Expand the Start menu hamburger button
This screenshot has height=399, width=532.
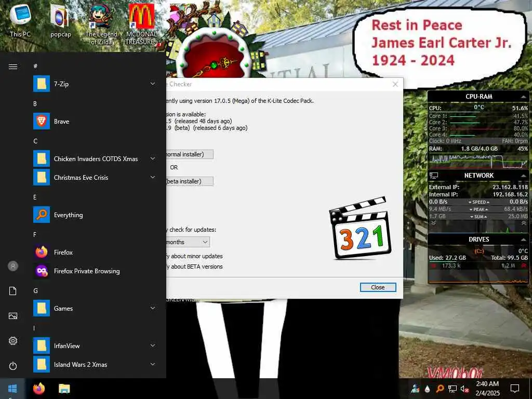(13, 66)
